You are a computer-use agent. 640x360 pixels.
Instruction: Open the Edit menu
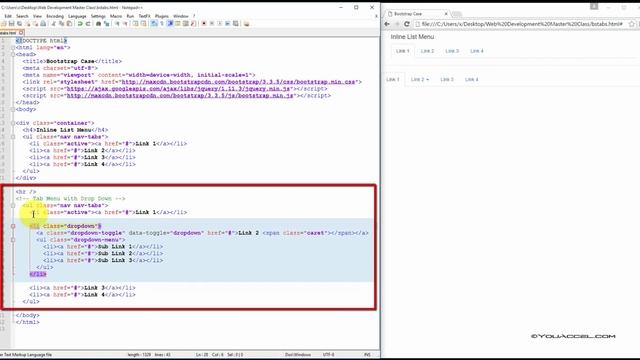8,16
